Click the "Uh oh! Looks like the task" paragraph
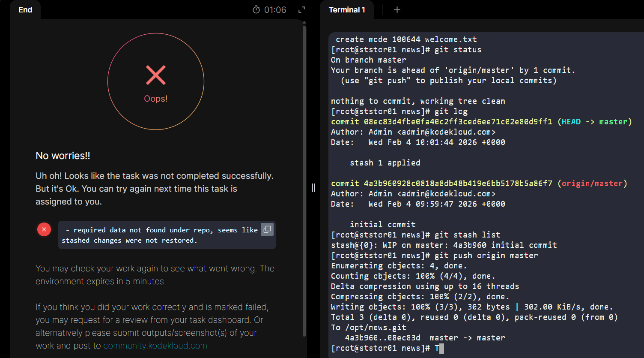Viewport: 644px width, 358px height. pos(155,189)
